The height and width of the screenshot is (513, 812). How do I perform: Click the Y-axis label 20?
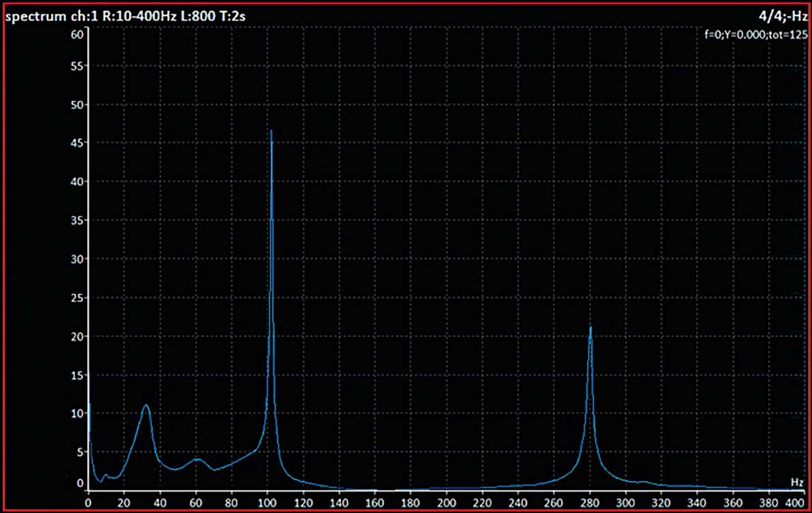(x=77, y=337)
